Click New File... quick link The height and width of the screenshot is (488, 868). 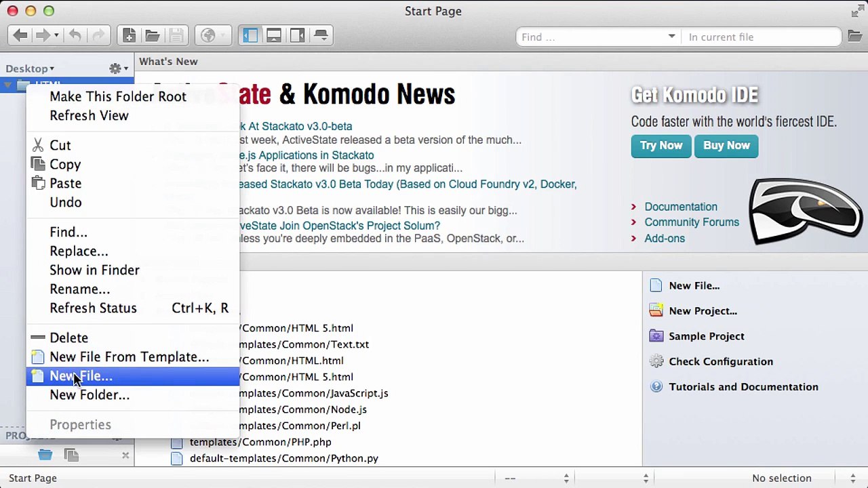point(694,286)
